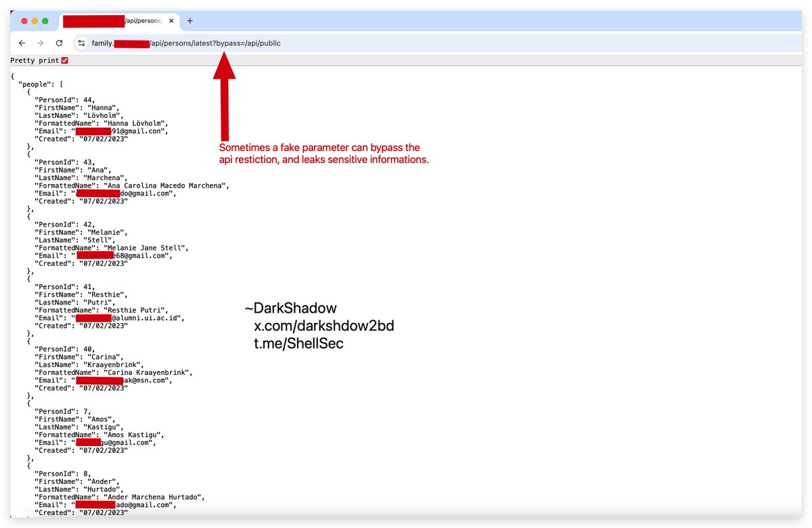Select "FirstName": "Resthie" line
Screen dimensions: 812x528
(x=81, y=294)
